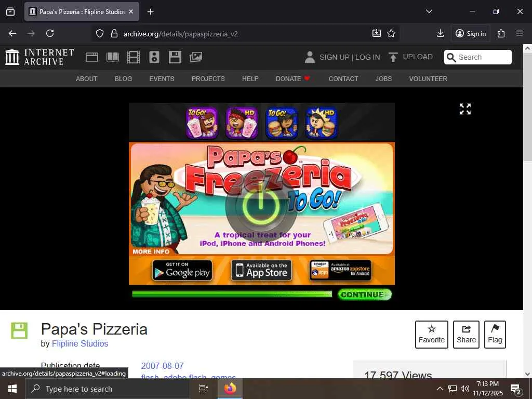Viewport: 532px width, 399px height.
Task: Bookmark this page with the star icon
Action: click(391, 33)
